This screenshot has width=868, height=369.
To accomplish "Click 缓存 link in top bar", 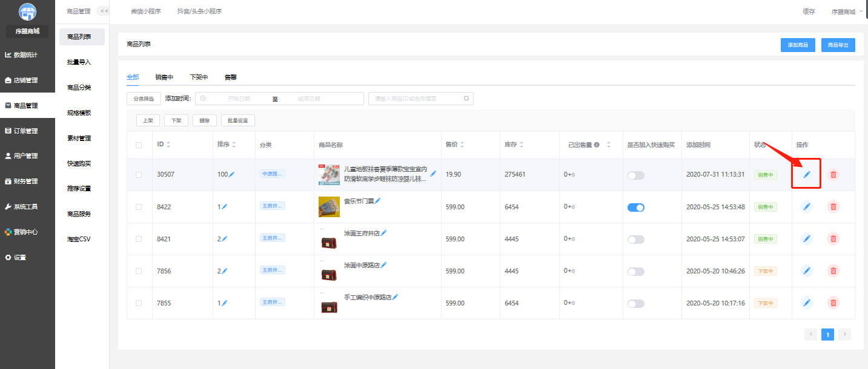I will (x=809, y=11).
